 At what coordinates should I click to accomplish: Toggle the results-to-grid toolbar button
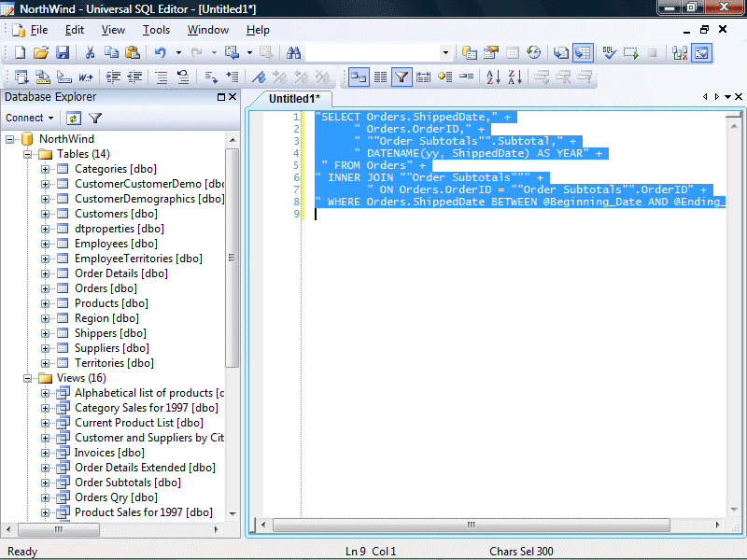pyautogui.click(x=583, y=52)
